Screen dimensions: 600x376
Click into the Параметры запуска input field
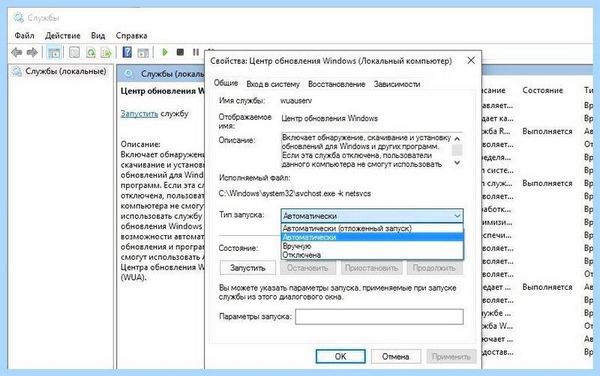click(x=379, y=317)
